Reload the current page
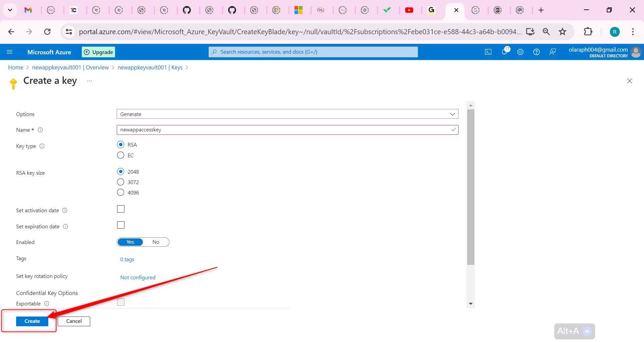Viewport: 644px width, 342px height. coord(47,32)
